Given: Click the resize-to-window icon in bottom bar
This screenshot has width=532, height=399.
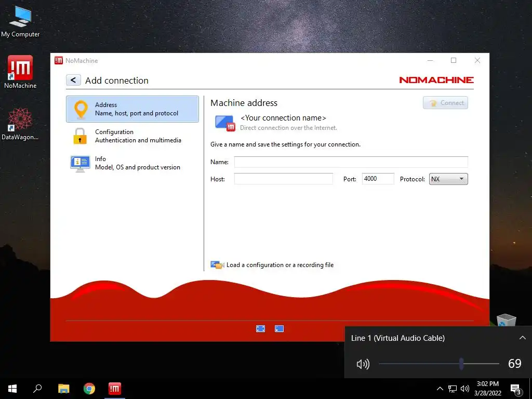Looking at the screenshot, I should pos(279,328).
